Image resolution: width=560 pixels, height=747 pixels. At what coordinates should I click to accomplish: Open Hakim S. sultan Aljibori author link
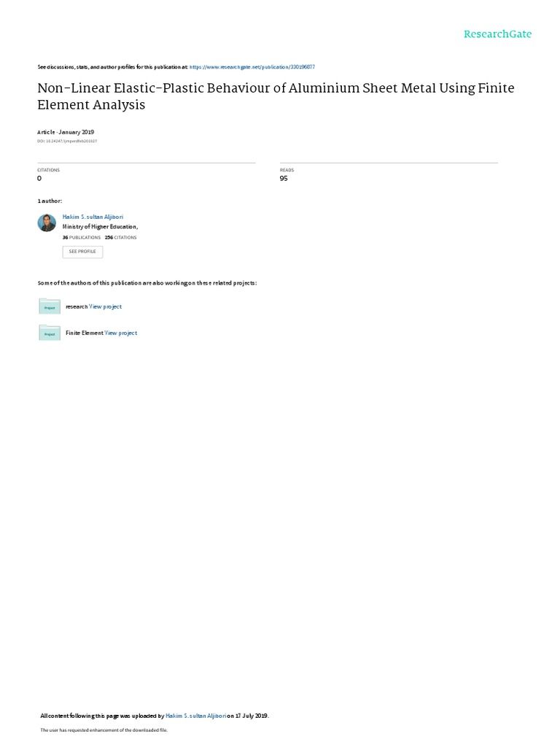[x=93, y=217]
